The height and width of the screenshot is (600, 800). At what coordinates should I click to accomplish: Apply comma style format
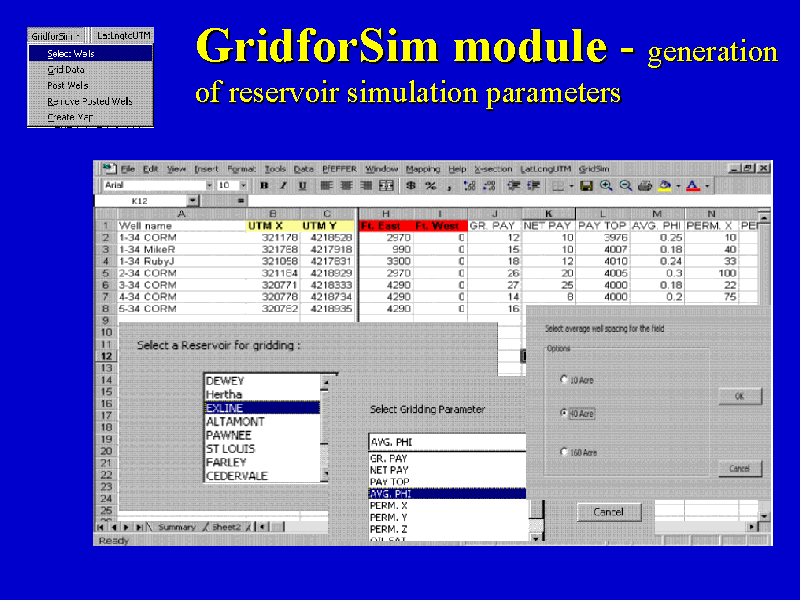tap(449, 186)
